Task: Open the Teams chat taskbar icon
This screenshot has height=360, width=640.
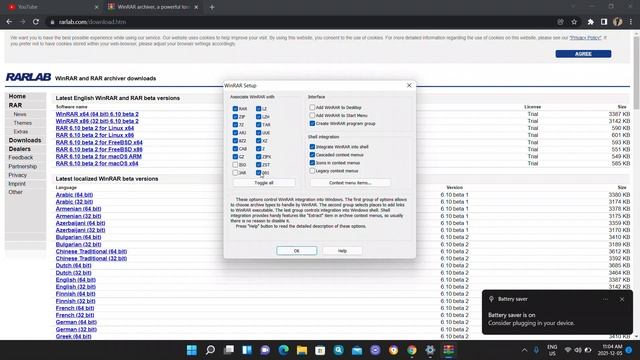Action: (265, 350)
